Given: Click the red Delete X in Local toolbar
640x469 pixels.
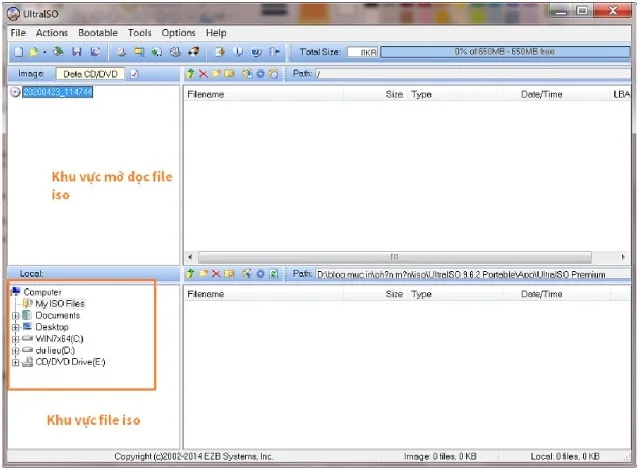Looking at the screenshot, I should 216,274.
